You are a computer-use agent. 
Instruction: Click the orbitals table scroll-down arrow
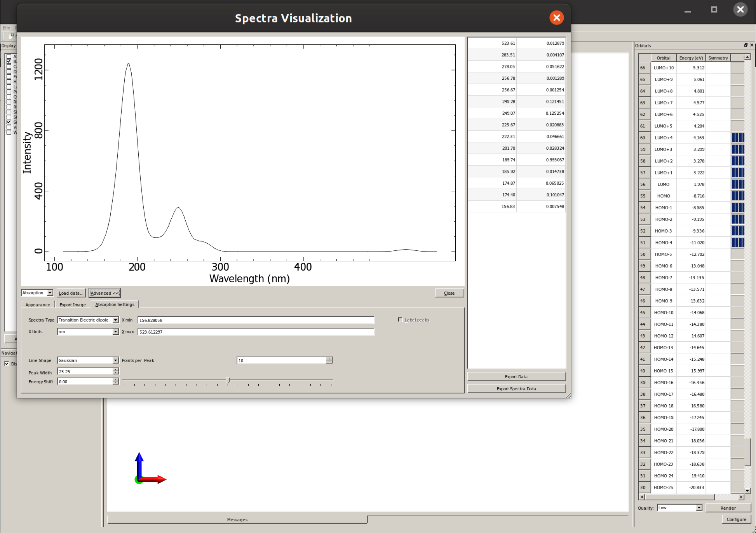[747, 491]
